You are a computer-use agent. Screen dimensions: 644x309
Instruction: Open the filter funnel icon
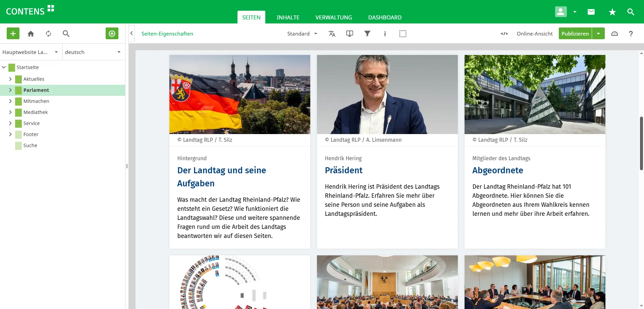pos(367,34)
